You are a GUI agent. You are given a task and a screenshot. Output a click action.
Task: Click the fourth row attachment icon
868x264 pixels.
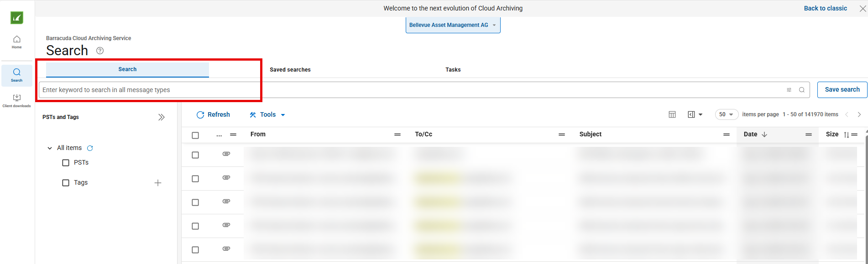coord(226,225)
